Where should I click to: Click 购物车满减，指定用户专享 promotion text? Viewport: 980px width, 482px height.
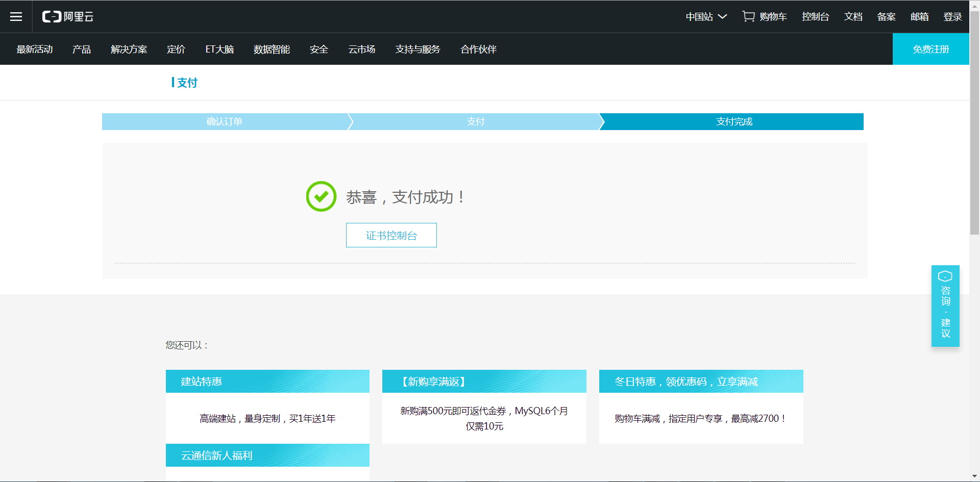(x=701, y=419)
